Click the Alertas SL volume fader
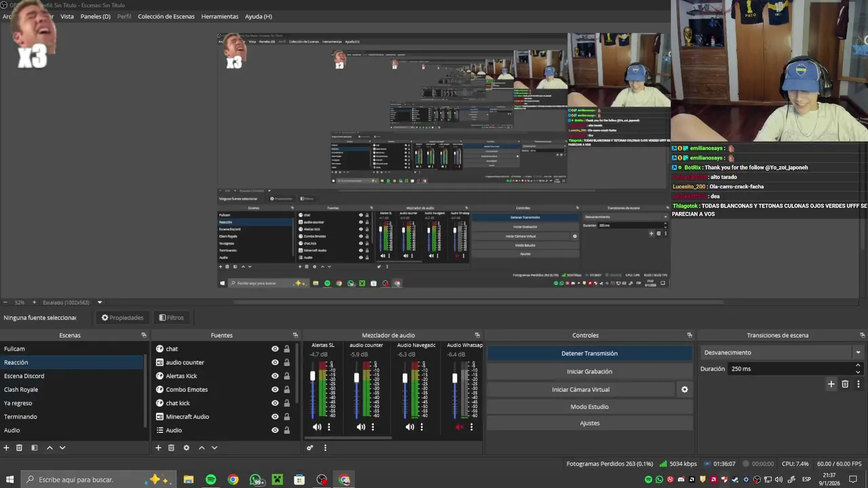The image size is (868, 488). pos(313,376)
